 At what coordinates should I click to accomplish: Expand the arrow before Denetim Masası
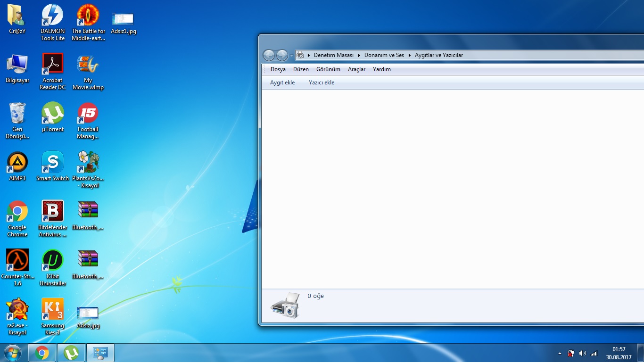[x=309, y=55]
